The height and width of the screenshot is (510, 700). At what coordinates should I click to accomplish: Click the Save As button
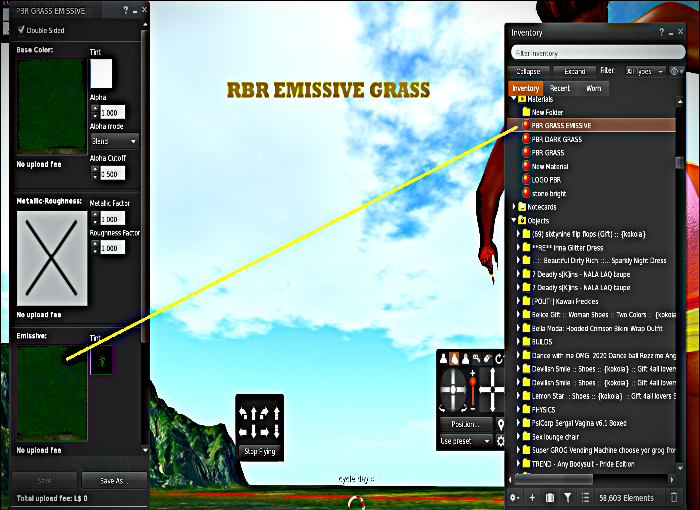pyautogui.click(x=114, y=481)
